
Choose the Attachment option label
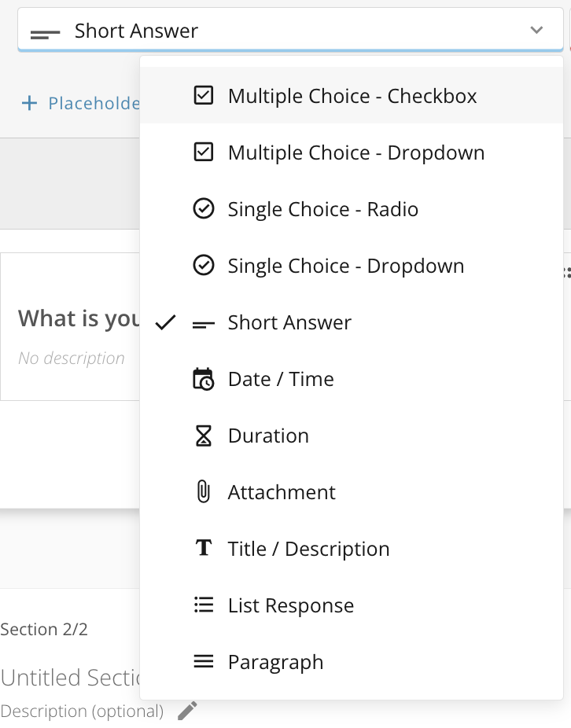click(x=282, y=492)
